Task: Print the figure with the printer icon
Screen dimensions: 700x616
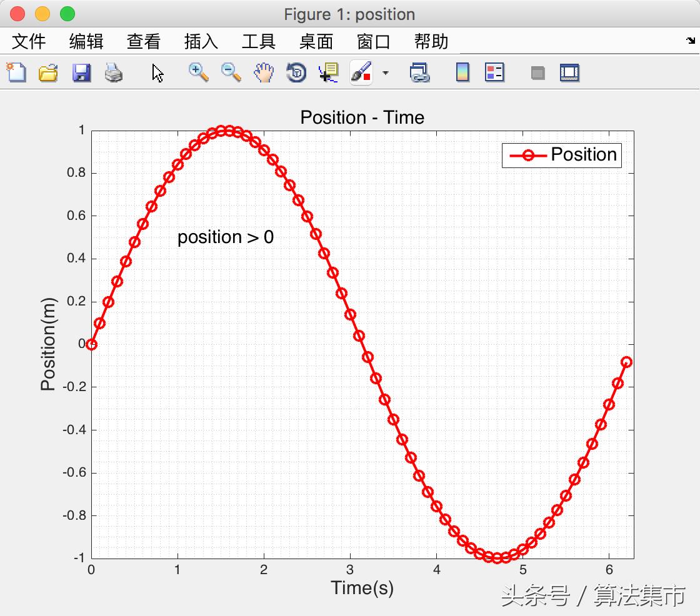Action: (114, 72)
